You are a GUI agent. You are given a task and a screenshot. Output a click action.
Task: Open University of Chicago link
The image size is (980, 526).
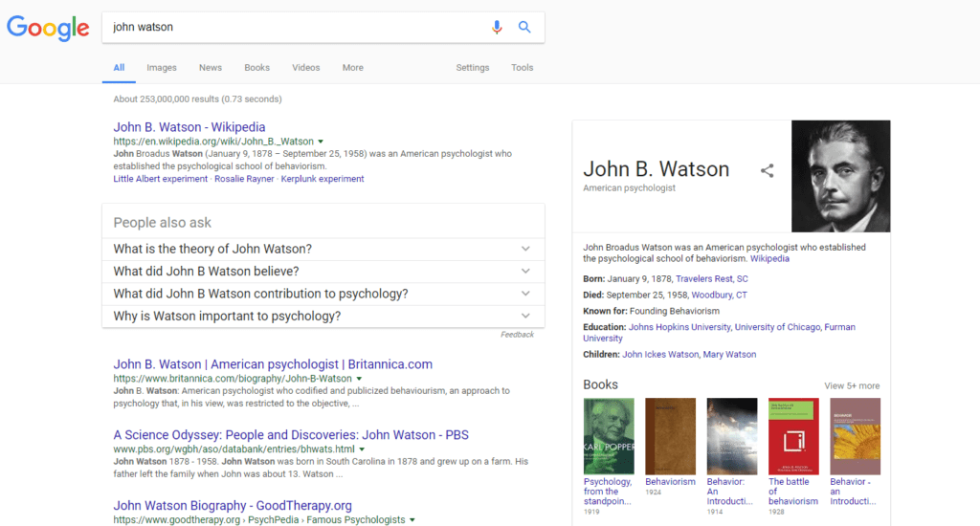click(x=777, y=327)
